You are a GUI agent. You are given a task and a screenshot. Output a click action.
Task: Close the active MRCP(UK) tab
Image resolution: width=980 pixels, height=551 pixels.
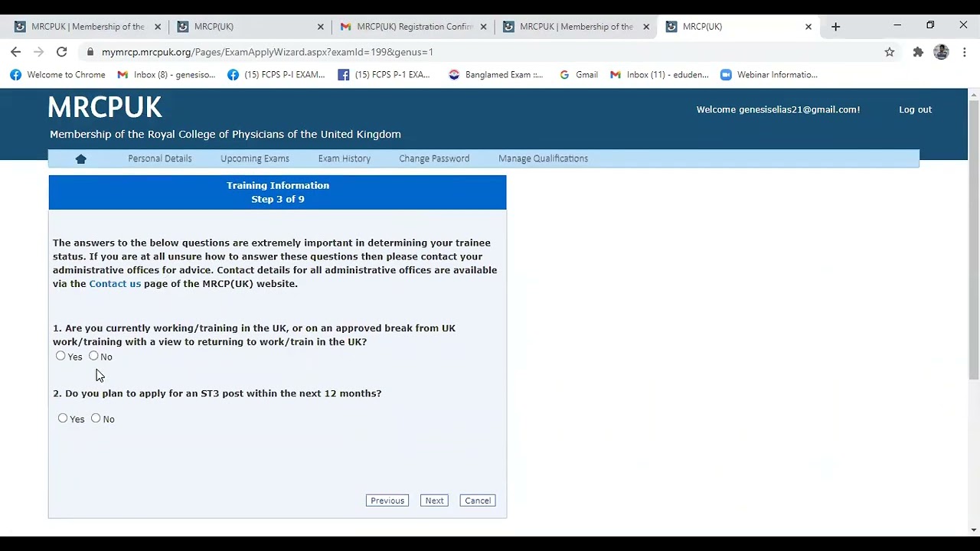[808, 27]
